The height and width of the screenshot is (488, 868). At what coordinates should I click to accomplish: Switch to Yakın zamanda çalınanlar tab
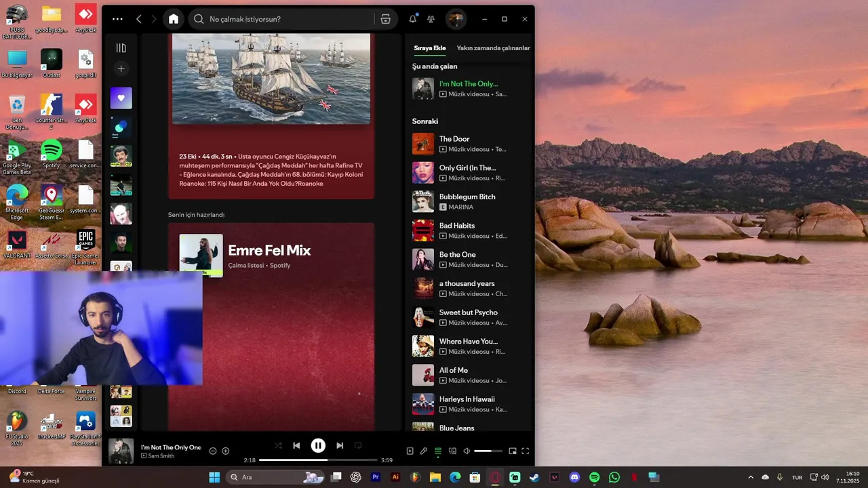(493, 48)
